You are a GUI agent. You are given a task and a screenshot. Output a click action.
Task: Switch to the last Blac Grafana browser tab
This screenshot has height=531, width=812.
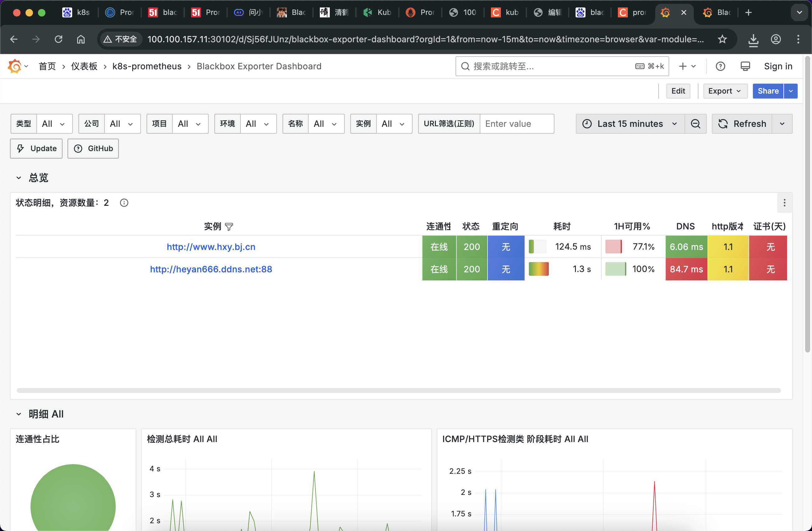click(717, 13)
